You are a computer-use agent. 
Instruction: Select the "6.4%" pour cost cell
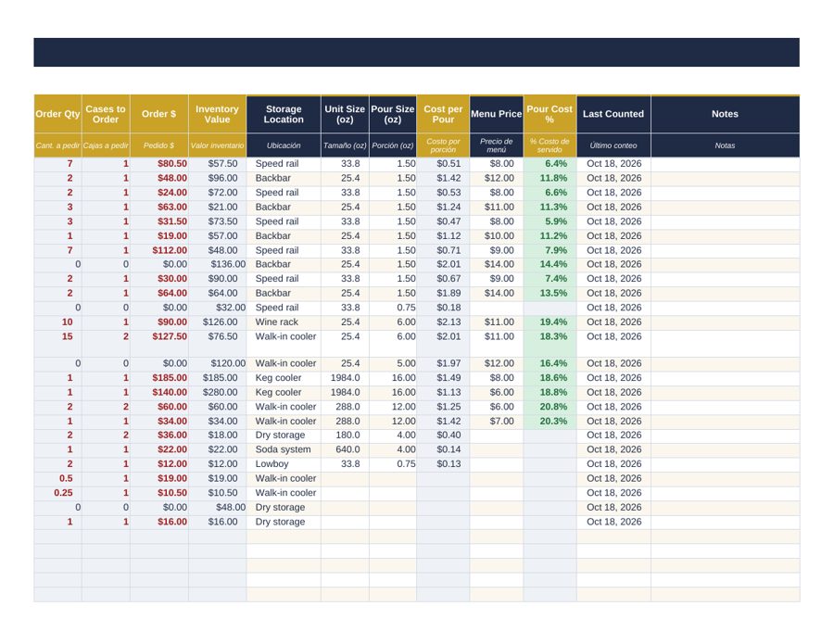550,164
